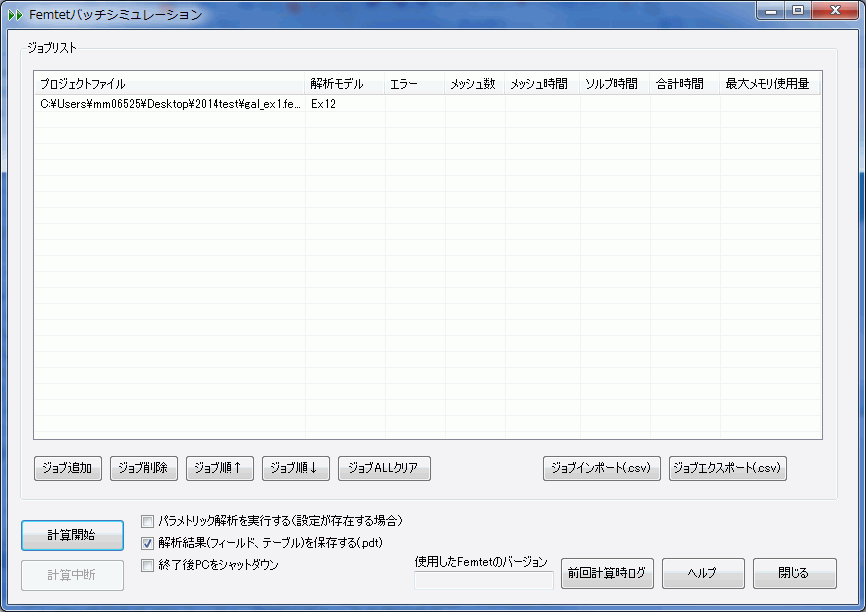This screenshot has height=612, width=866.
Task: Open ジョブインポート(.csv) dialog
Action: click(601, 468)
